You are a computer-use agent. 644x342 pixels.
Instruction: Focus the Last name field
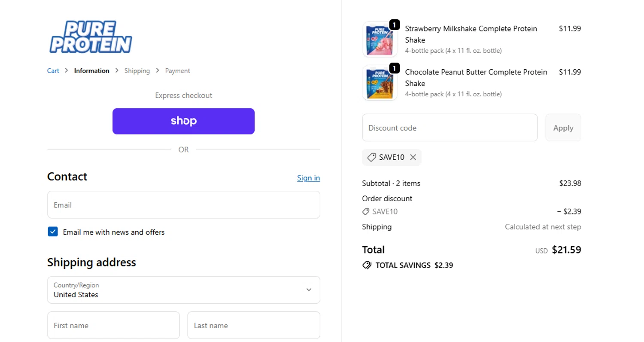tap(254, 325)
